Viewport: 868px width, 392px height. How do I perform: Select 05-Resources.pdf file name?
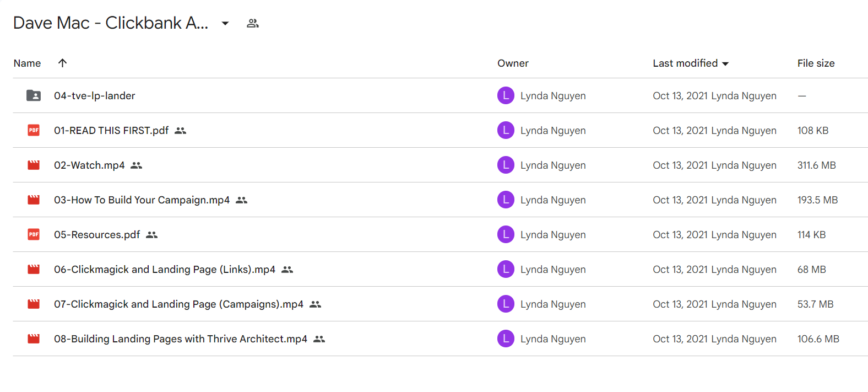[97, 234]
